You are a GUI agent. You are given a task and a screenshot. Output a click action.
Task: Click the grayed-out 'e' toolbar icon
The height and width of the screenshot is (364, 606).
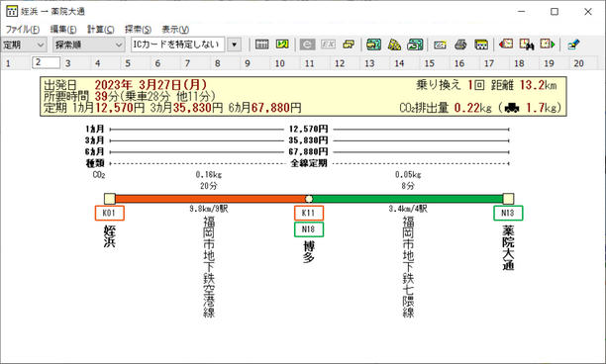coord(307,45)
